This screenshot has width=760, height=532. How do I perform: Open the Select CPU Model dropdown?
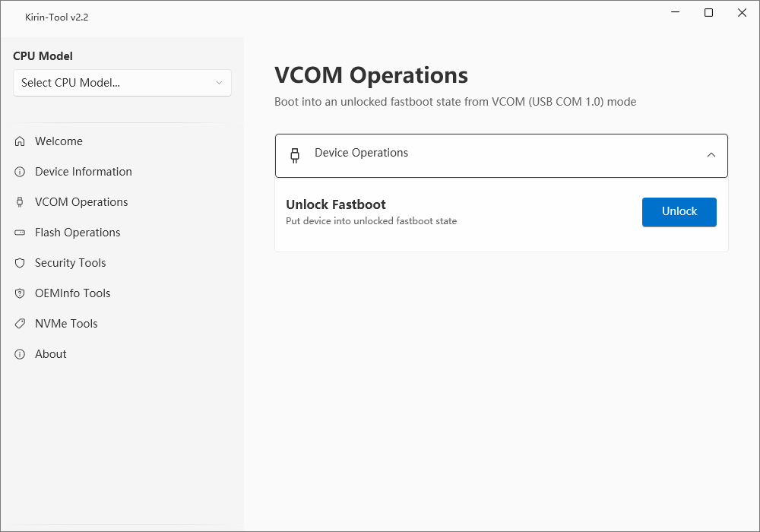122,83
